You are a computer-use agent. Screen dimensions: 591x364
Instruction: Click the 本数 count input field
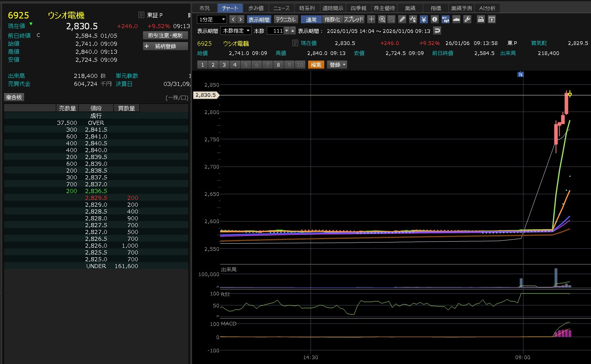pyautogui.click(x=276, y=31)
